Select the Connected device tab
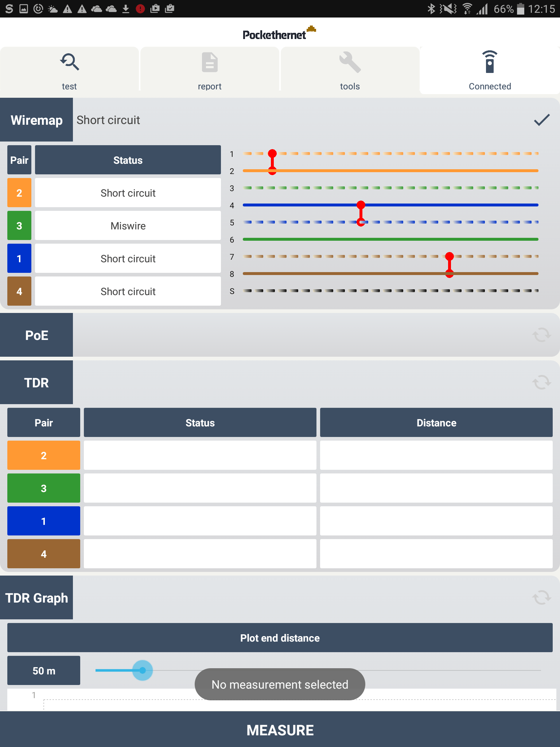This screenshot has width=560, height=747. tap(490, 70)
